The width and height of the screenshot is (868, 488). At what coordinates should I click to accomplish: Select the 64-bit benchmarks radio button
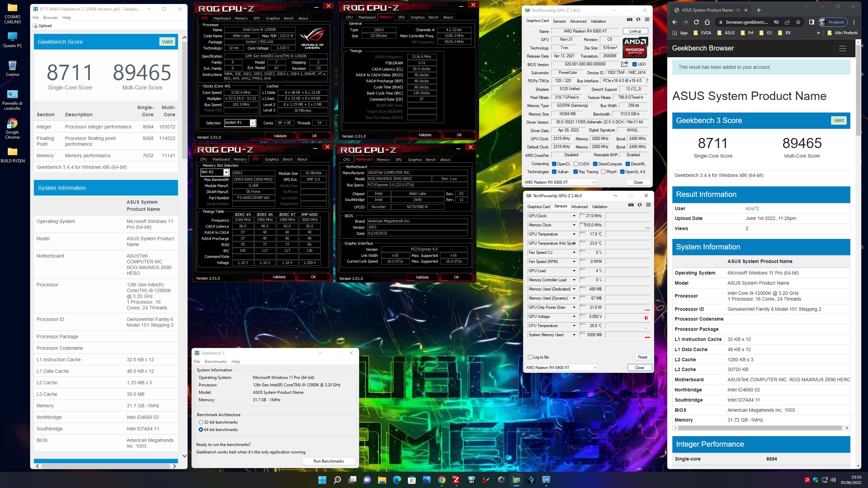[201, 430]
